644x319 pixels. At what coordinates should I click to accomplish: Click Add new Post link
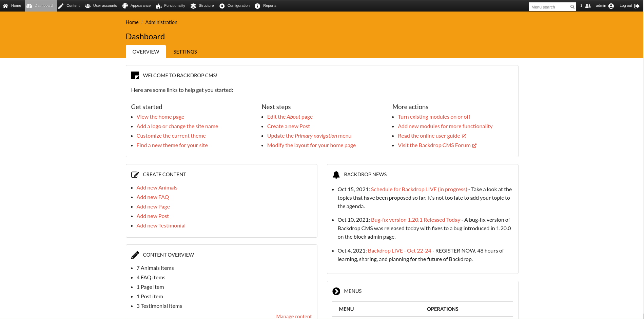[153, 216]
